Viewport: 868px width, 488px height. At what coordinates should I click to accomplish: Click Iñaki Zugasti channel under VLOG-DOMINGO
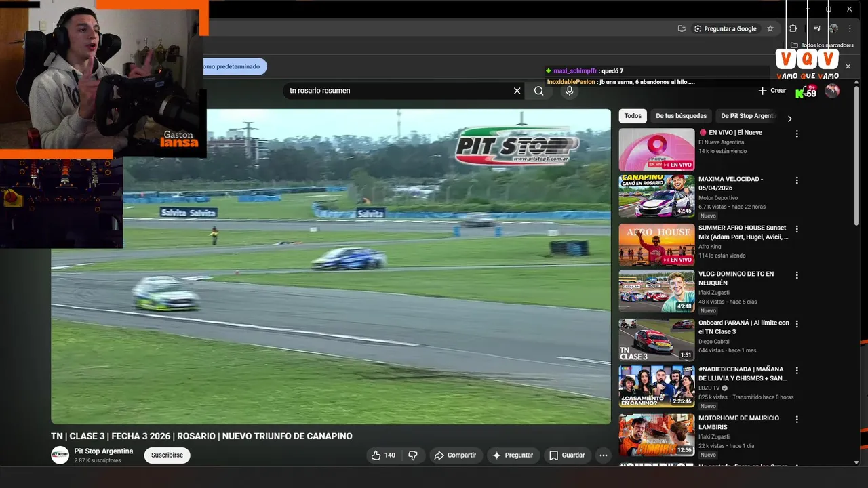coord(715,292)
